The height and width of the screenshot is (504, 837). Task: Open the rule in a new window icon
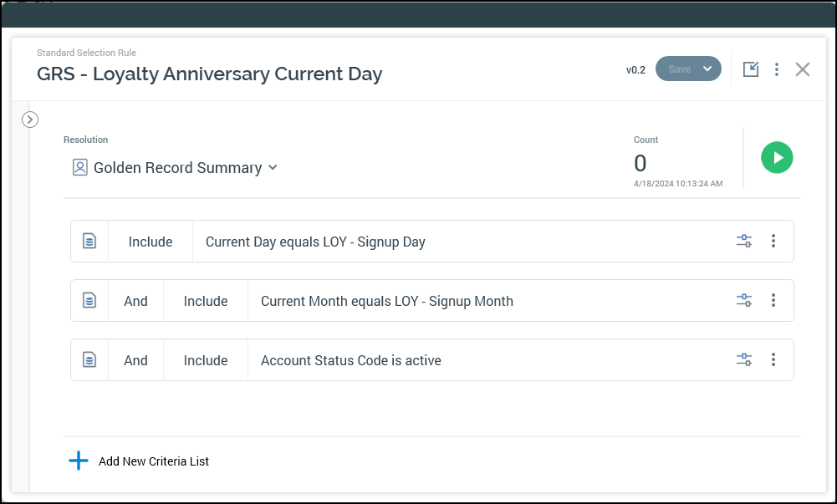[x=751, y=69]
